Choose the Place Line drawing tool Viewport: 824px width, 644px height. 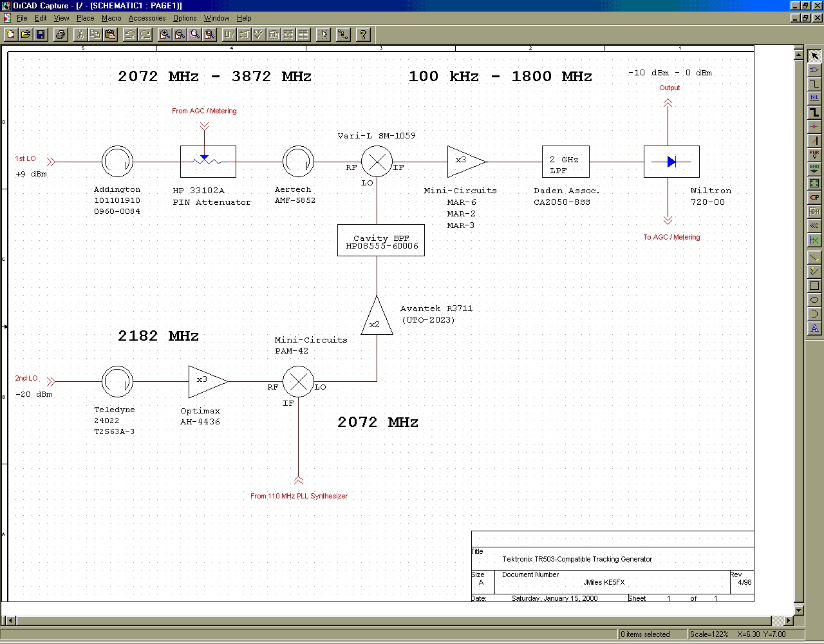tap(814, 258)
